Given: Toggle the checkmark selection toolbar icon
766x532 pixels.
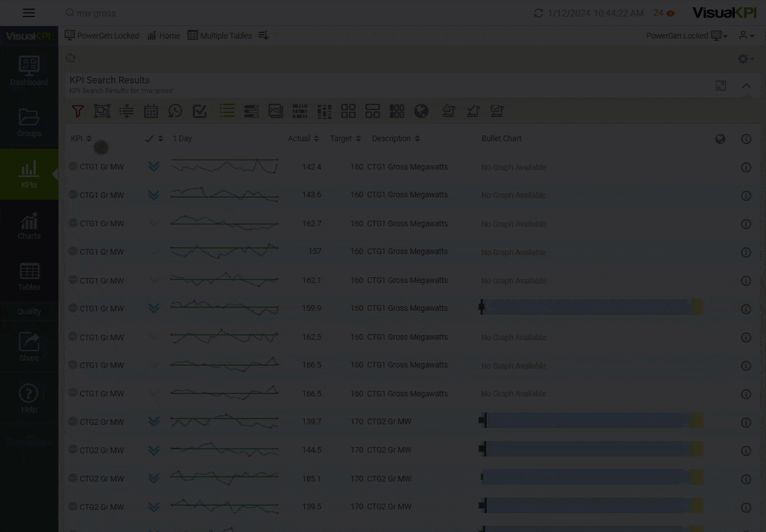Looking at the screenshot, I should (199, 111).
